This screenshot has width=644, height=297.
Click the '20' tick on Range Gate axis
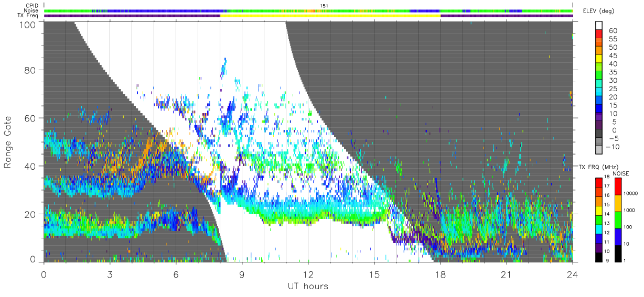30,214
